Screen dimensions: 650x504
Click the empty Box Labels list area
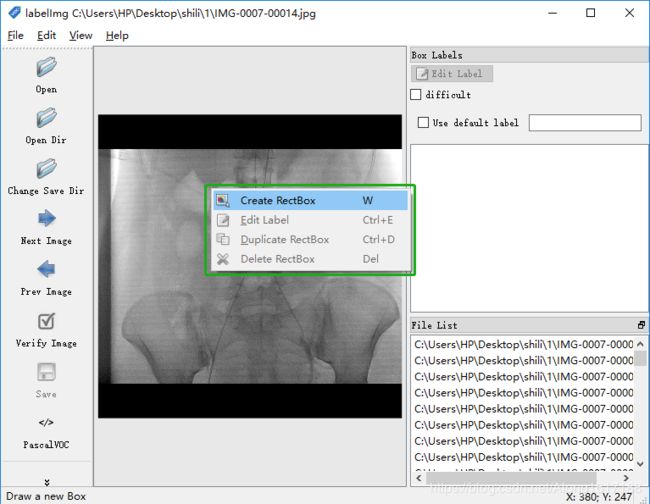tap(529, 228)
